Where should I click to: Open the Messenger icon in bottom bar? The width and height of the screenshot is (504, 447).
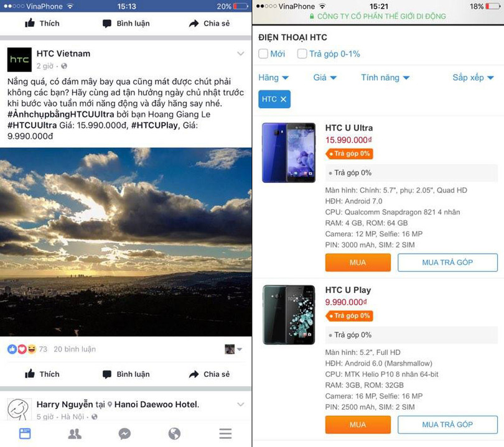point(124,434)
